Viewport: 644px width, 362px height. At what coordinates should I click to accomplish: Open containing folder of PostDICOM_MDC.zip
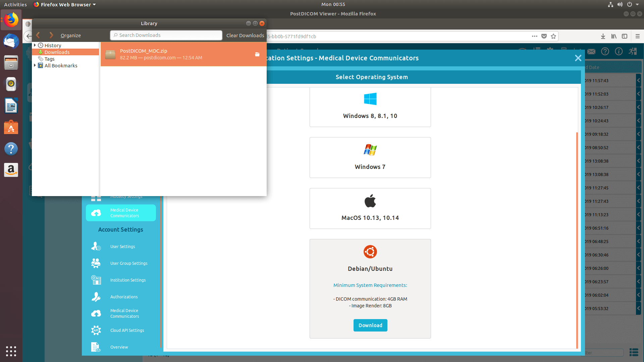(257, 54)
